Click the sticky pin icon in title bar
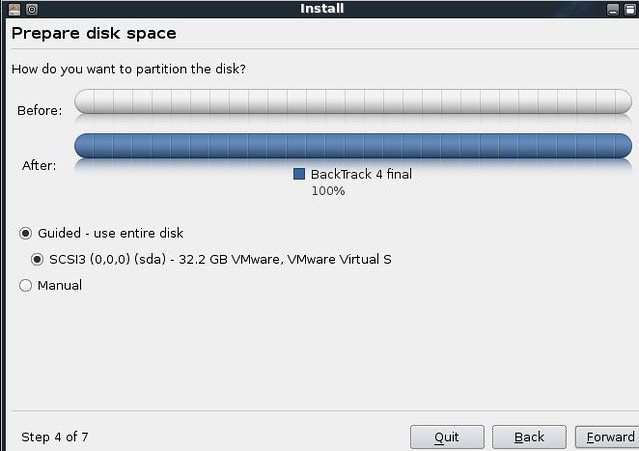This screenshot has height=451, width=639. point(32,9)
